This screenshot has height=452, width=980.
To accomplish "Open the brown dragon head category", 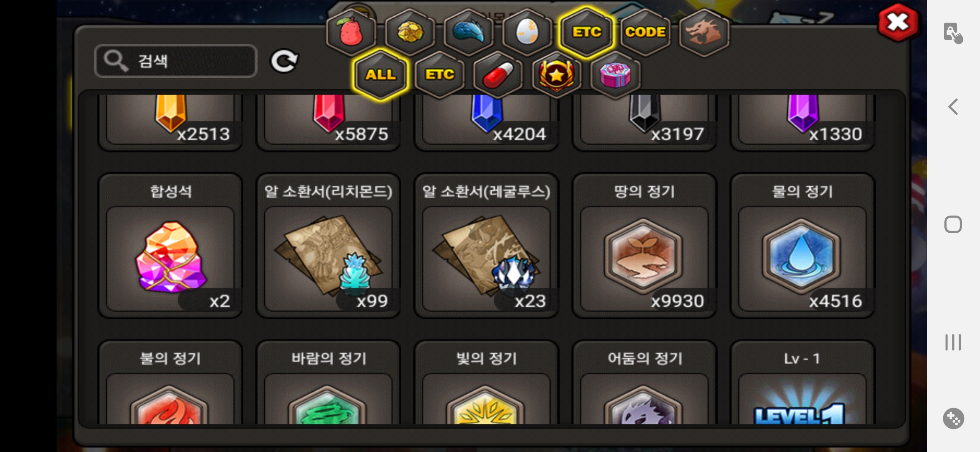I will [x=704, y=32].
